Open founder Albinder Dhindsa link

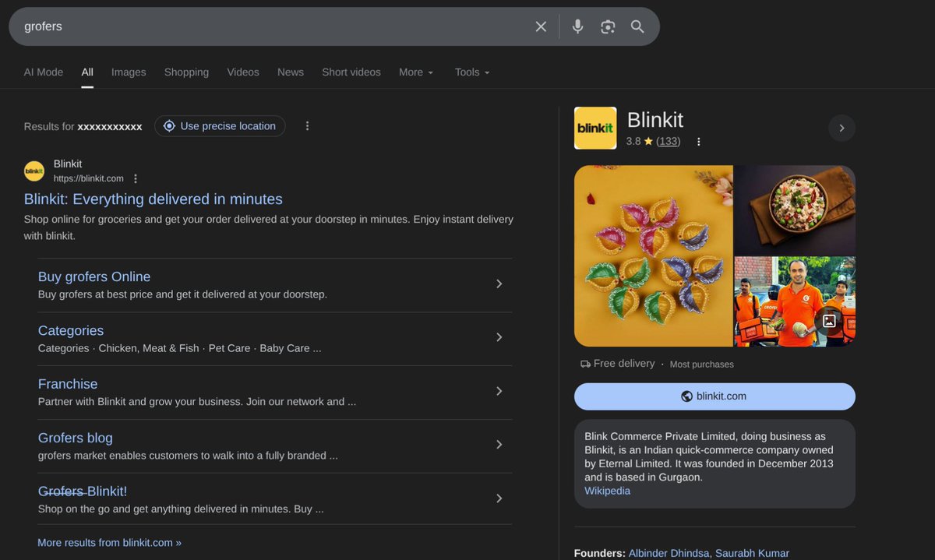point(669,554)
